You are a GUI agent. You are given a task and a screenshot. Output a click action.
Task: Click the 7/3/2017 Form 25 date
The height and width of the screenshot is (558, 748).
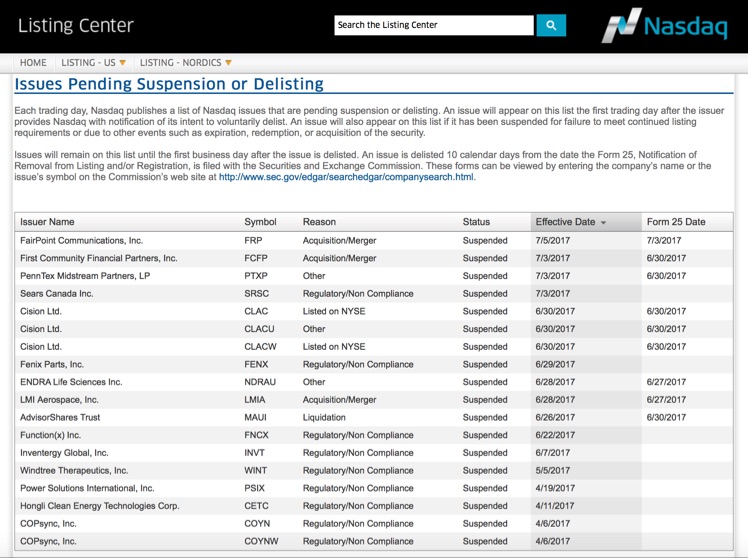coord(664,240)
